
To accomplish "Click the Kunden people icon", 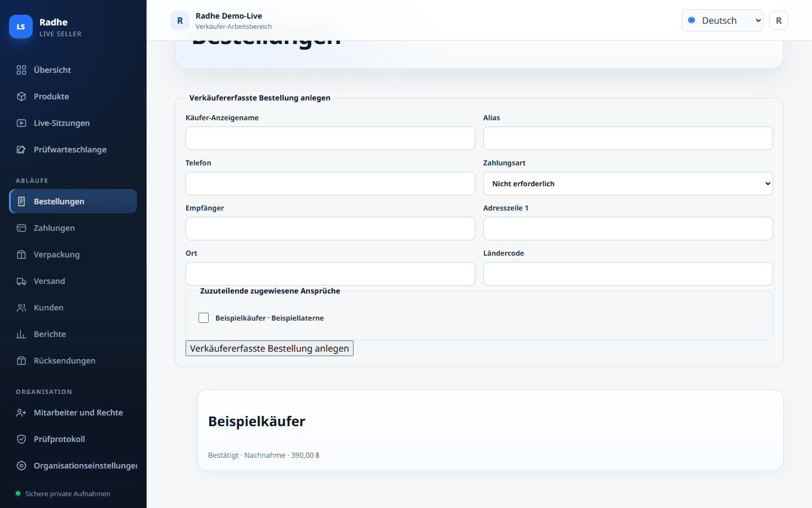I will pyautogui.click(x=21, y=308).
